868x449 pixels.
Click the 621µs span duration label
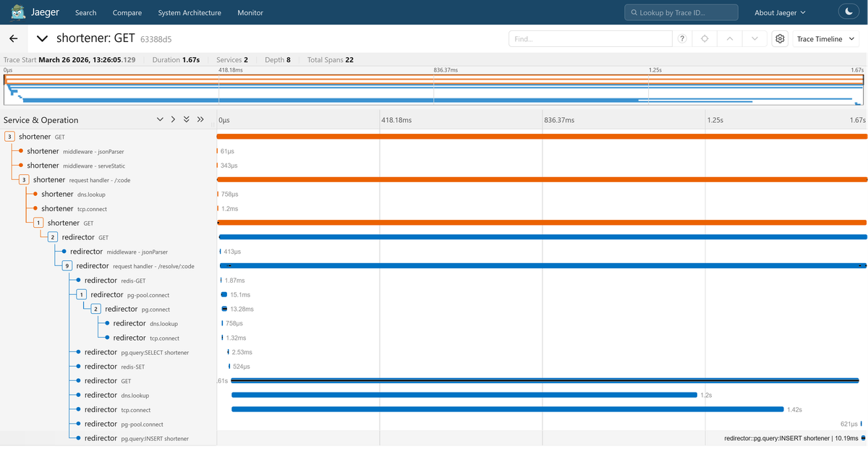pyautogui.click(x=848, y=424)
